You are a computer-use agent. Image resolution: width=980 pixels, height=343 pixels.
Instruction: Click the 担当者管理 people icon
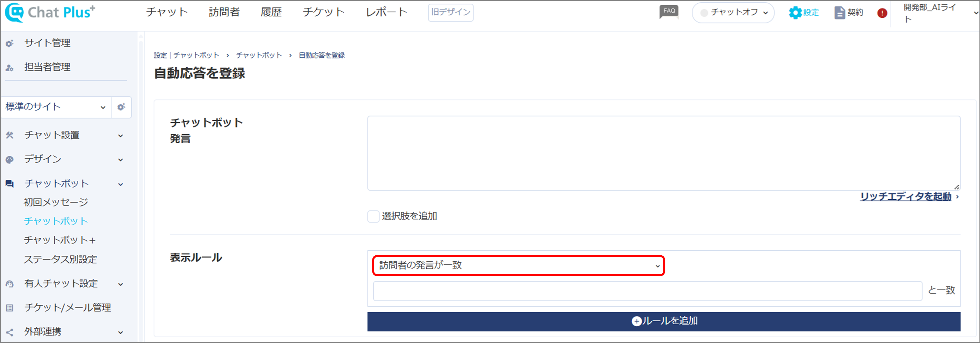pos(9,68)
